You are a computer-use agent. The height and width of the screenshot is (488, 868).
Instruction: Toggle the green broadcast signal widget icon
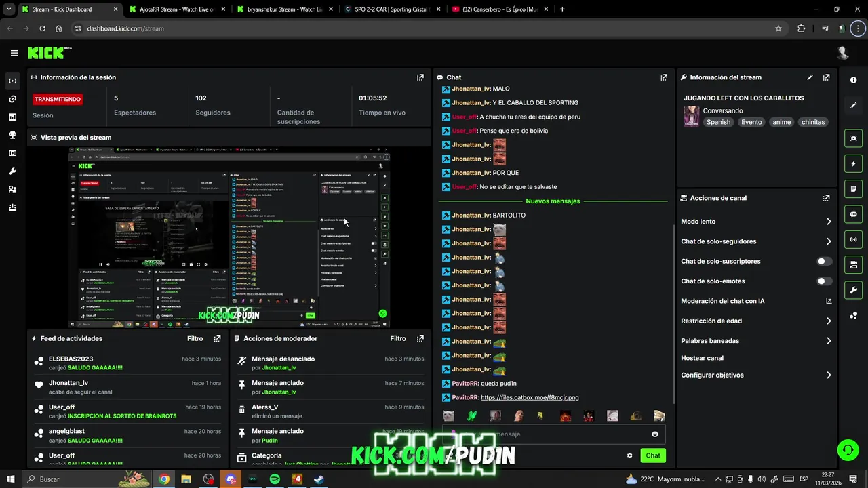click(853, 239)
